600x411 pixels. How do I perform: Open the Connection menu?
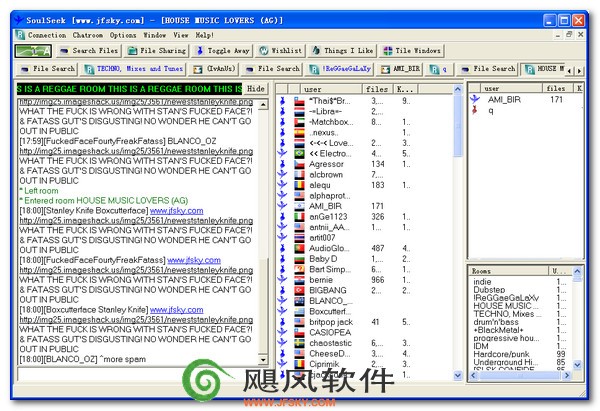tap(47, 35)
